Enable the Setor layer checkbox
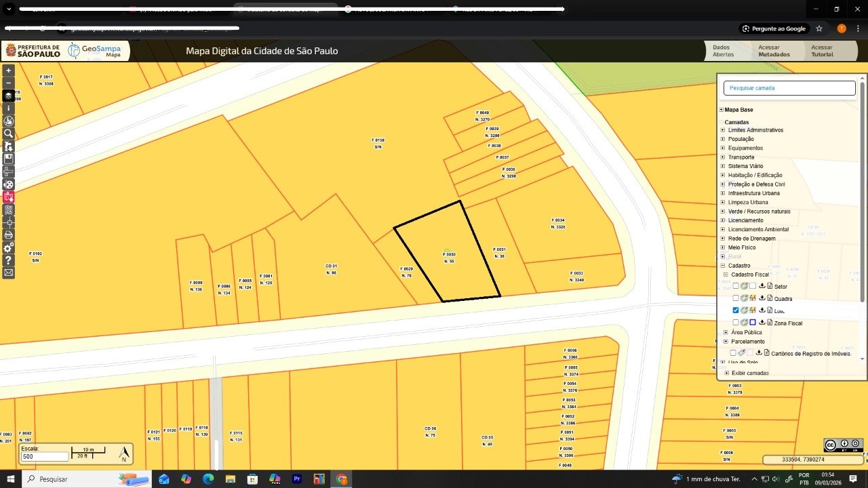Image resolution: width=868 pixels, height=488 pixels. (x=736, y=286)
